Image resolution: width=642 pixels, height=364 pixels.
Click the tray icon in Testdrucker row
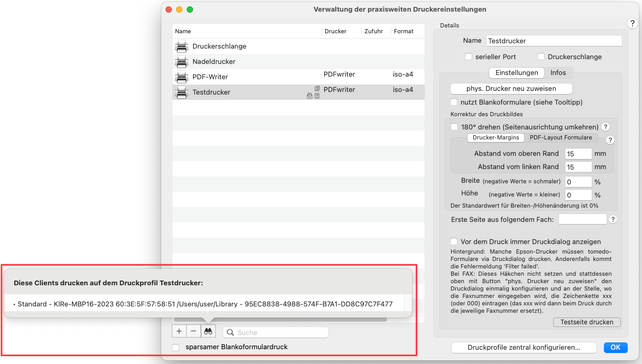click(310, 96)
